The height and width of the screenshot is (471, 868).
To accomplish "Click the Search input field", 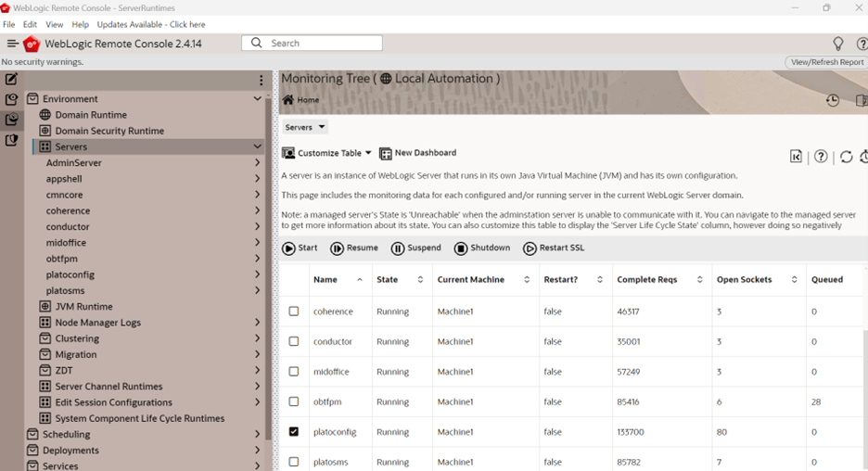I will point(312,44).
